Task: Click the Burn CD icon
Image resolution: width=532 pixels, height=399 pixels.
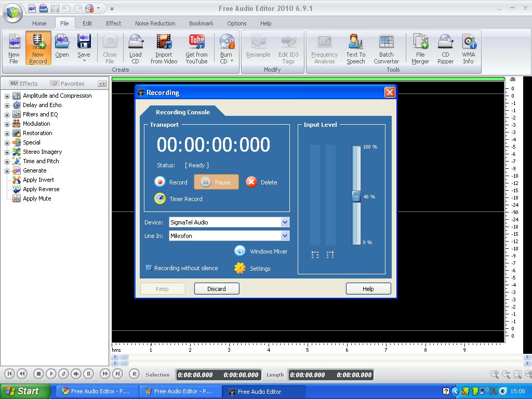Action: tap(227, 42)
